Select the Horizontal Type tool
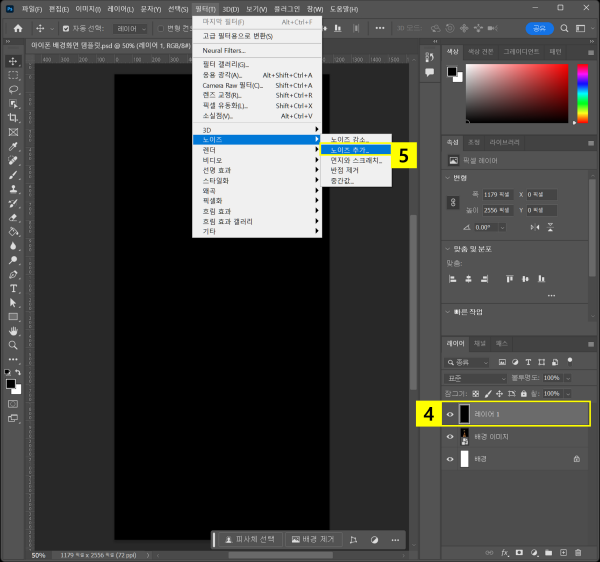The height and width of the screenshot is (562, 600). point(14,288)
